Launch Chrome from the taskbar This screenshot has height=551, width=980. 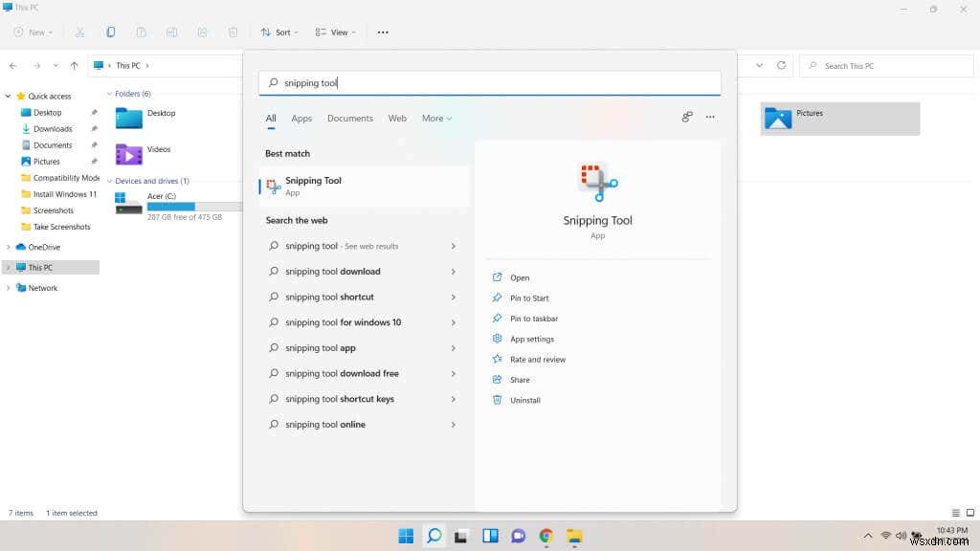pos(546,536)
